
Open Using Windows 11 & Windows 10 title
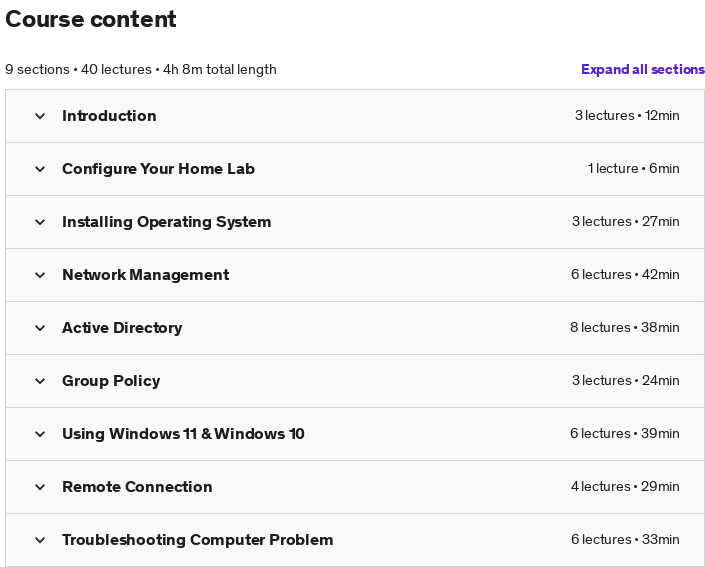(x=183, y=433)
